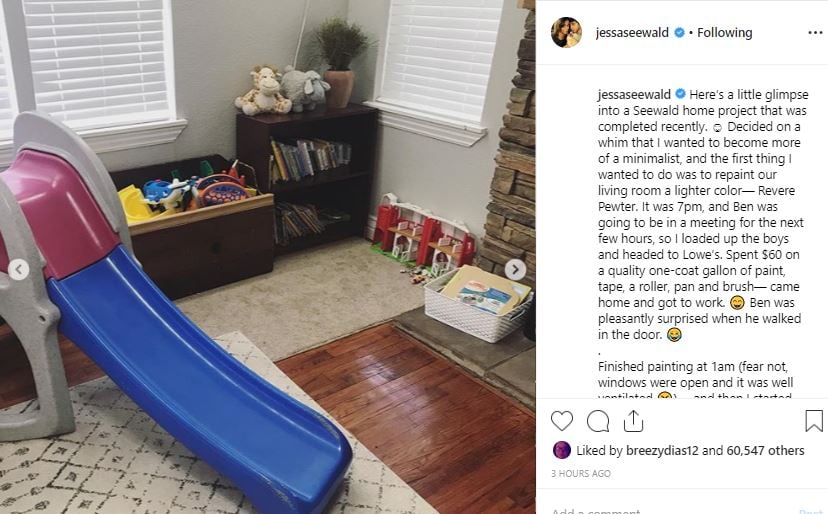This screenshot has width=828, height=514.
Task: Open breezydias12's profile from likes
Action: pyautogui.click(x=662, y=451)
